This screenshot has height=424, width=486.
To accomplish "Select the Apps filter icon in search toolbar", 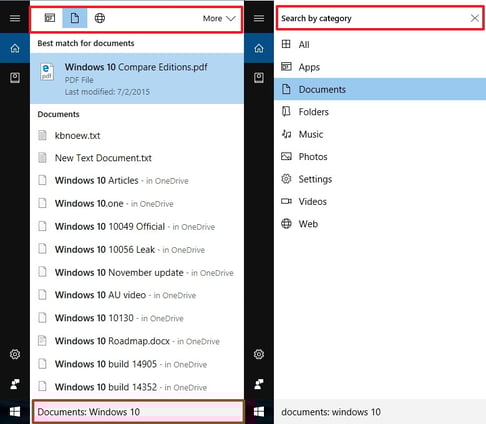I will click(50, 18).
